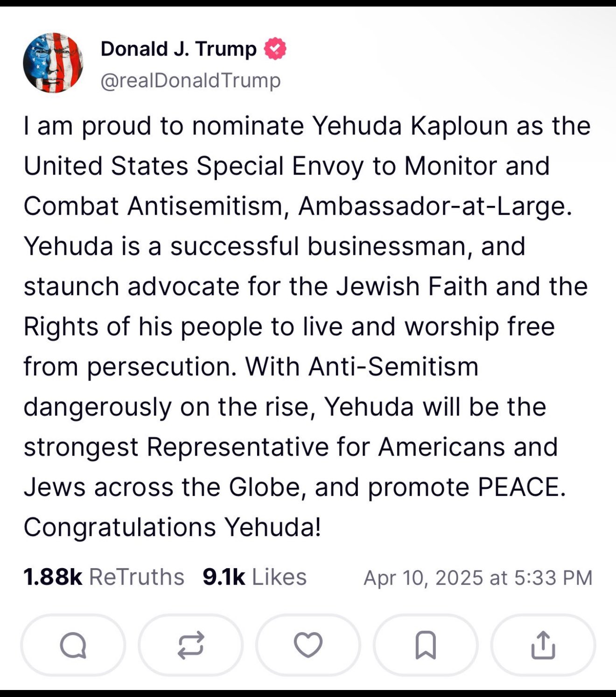Open Donald J. Trump's profile picture
This screenshot has width=616, height=697.
[x=53, y=63]
